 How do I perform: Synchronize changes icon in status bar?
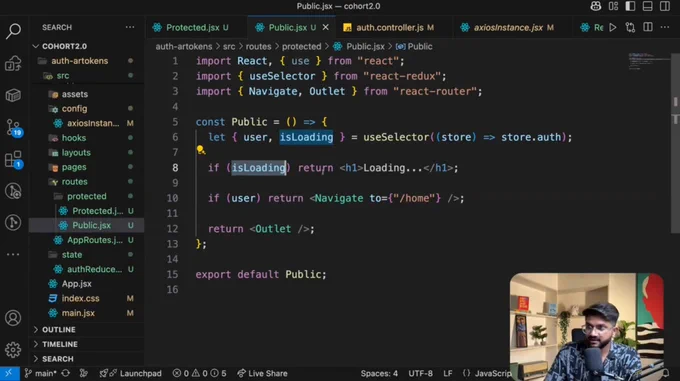66,373
